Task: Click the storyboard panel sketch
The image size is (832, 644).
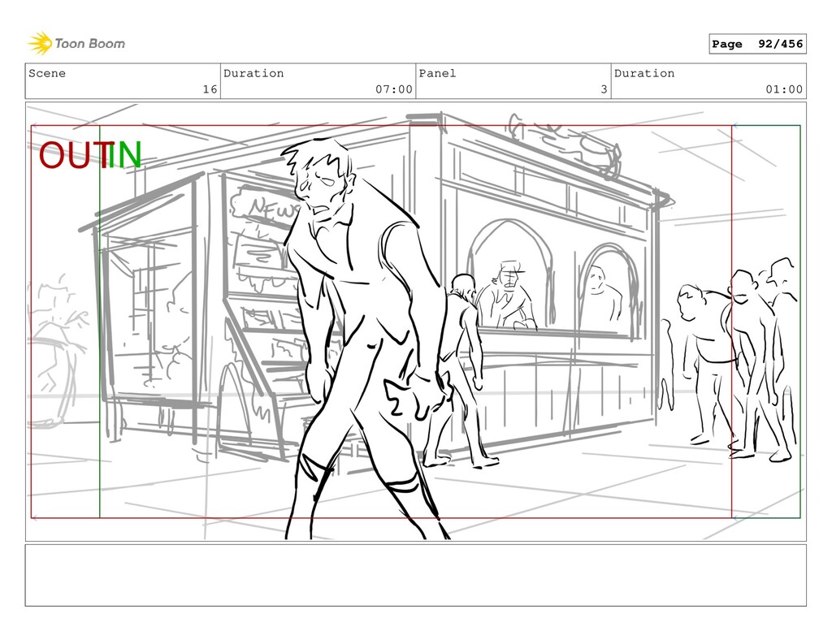Action: click(415, 322)
